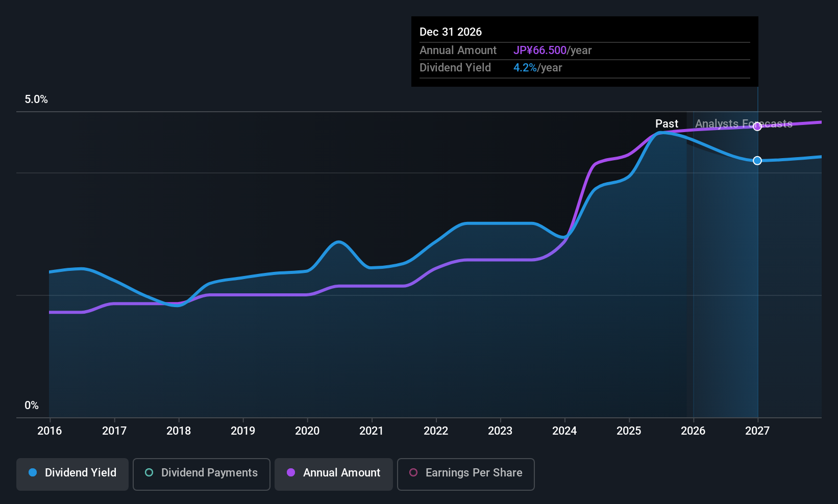
Task: Click the 4.2% dividend yield value
Action: pos(525,68)
